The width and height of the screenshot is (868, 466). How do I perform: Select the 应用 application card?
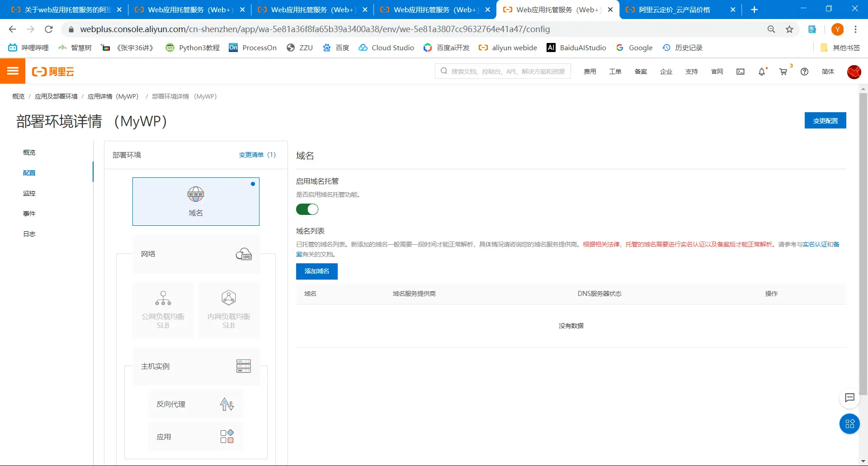195,437
